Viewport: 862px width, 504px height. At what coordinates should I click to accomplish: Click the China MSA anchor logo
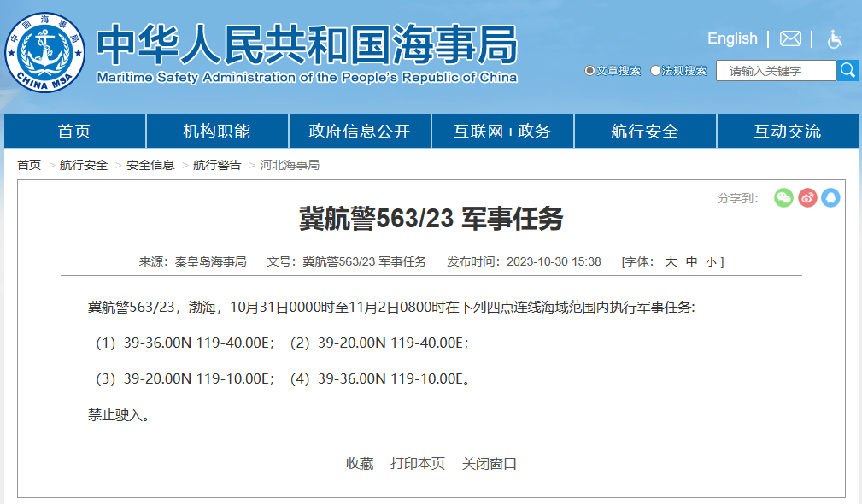click(x=44, y=53)
